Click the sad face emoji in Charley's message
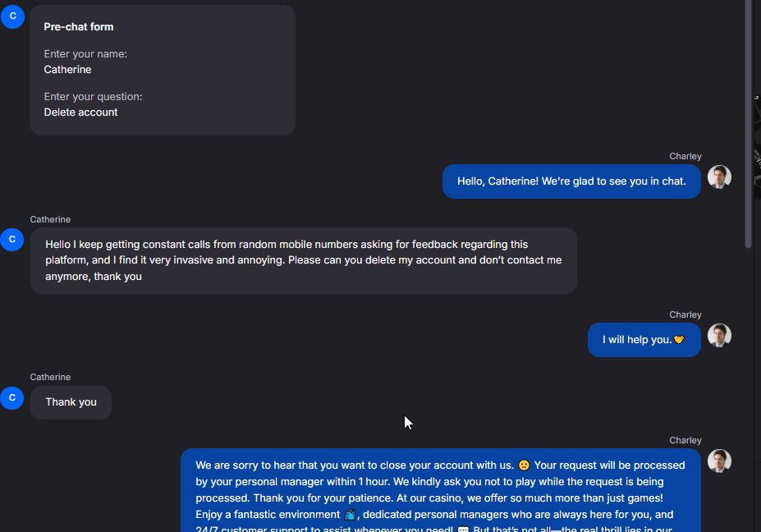The height and width of the screenshot is (532, 761). pos(524,465)
